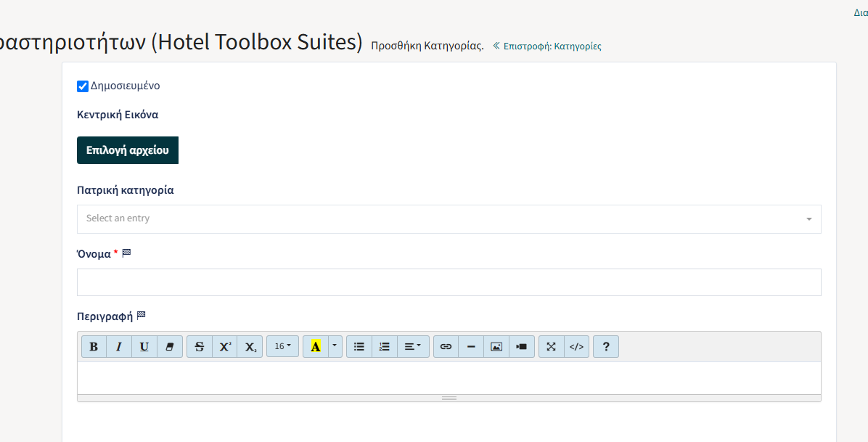Click into the Περιγραφή editor text area

point(449,378)
